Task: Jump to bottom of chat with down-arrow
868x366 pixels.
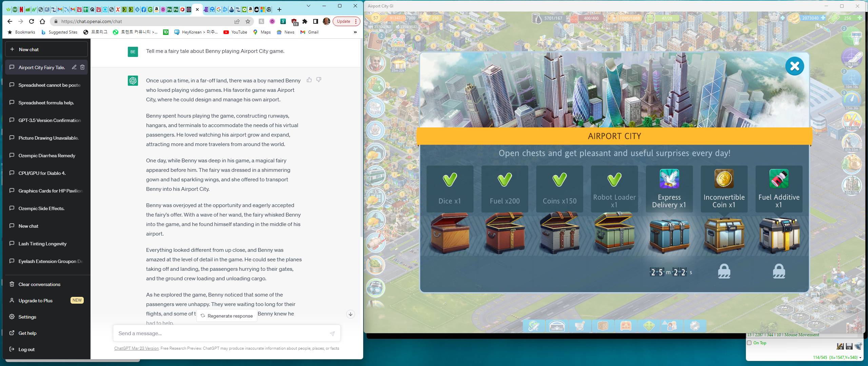Action: [351, 314]
